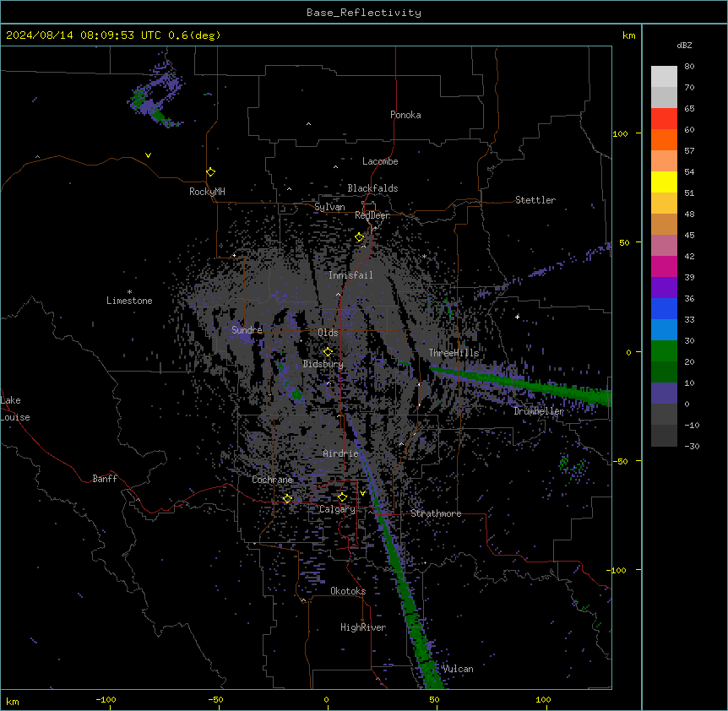Click the white 70-80 dBZ legend color

point(664,77)
